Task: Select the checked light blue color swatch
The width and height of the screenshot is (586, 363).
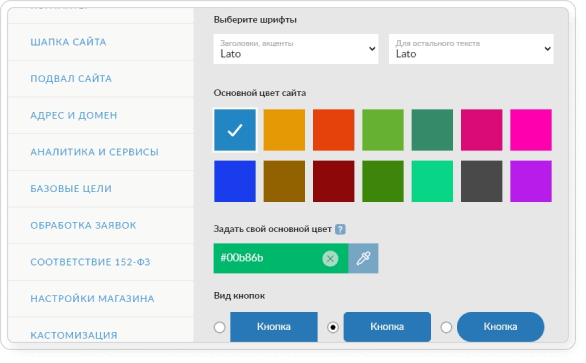Action: pos(235,130)
